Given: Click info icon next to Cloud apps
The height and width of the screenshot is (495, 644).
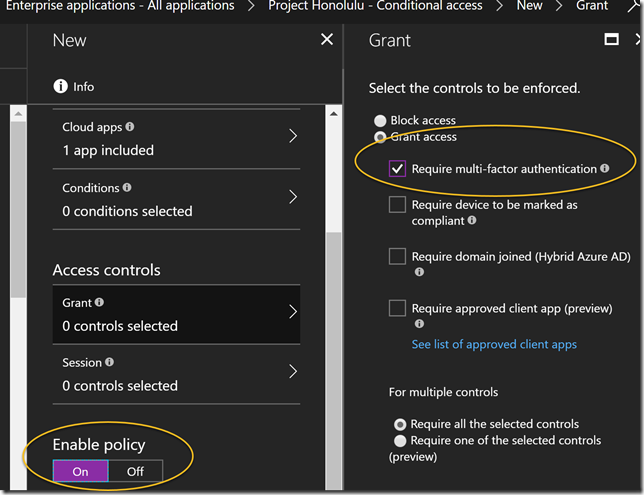Looking at the screenshot, I should point(130,128).
